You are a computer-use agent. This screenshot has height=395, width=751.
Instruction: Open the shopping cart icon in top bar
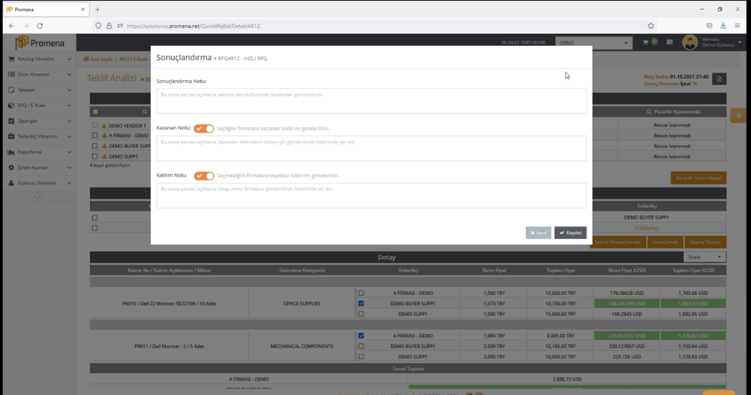click(646, 42)
